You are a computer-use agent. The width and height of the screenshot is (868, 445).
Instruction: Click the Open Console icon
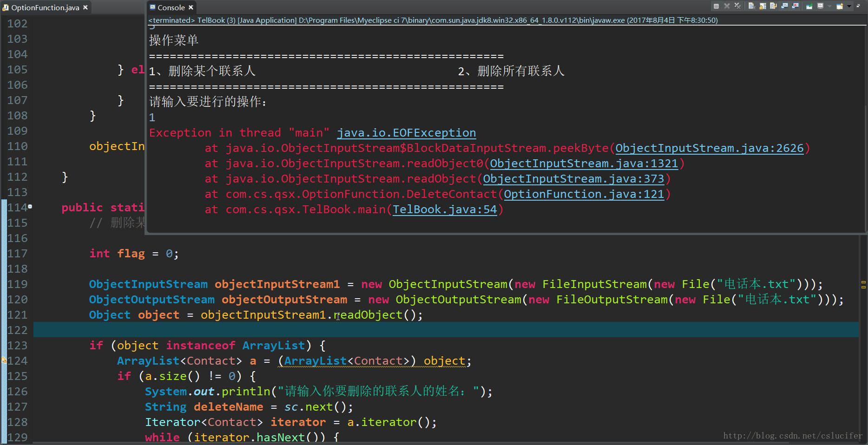[840, 6]
